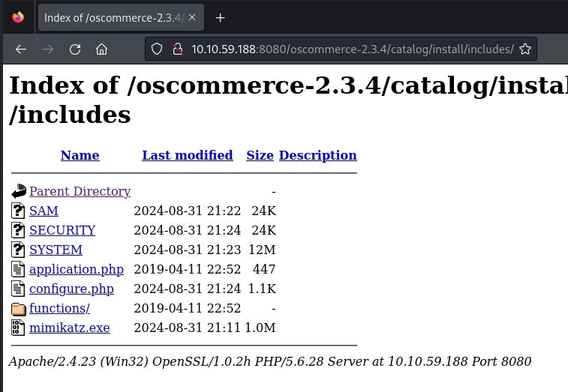Image resolution: width=568 pixels, height=392 pixels.
Task: Open the configure.php file
Action: (72, 289)
